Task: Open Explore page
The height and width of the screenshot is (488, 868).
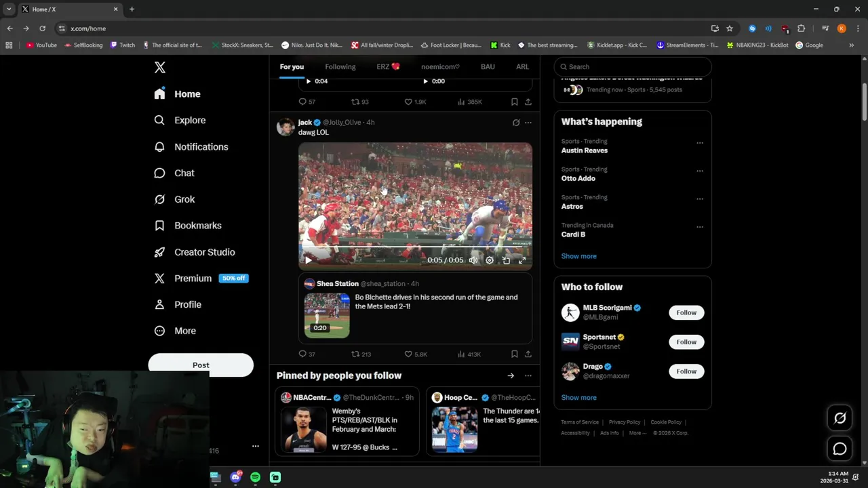Action: 180,120
